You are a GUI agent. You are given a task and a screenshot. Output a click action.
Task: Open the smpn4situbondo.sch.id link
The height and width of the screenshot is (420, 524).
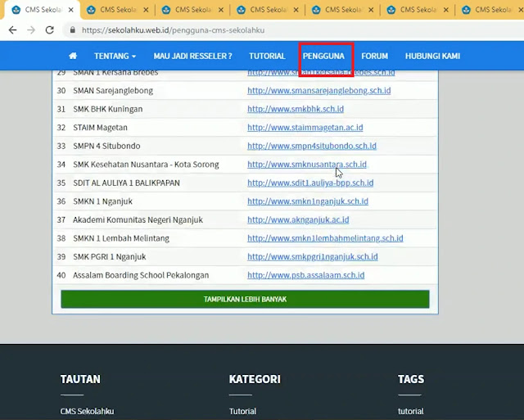[312, 146]
